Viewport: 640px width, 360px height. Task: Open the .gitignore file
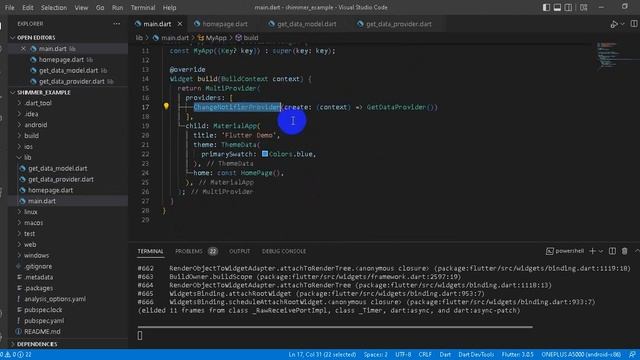(x=38, y=267)
